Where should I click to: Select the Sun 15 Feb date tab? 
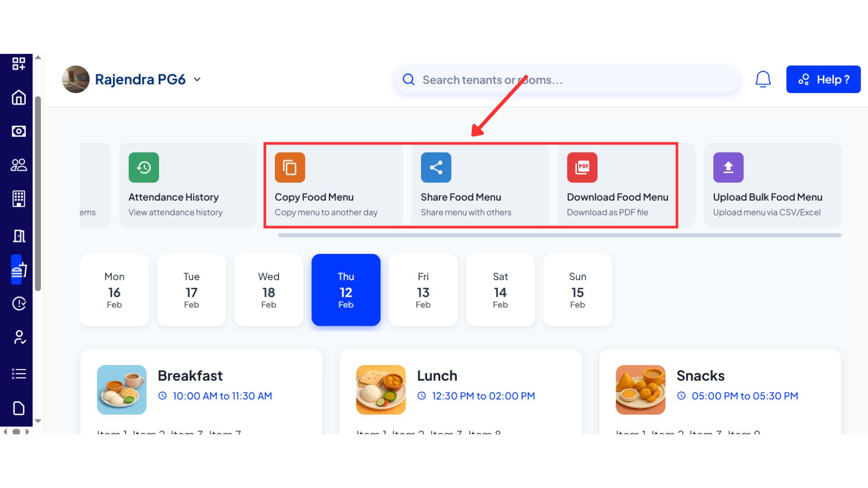577,290
